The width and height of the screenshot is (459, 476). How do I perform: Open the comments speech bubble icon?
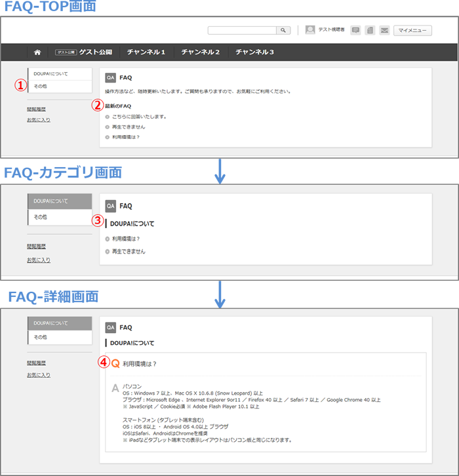pos(355,30)
